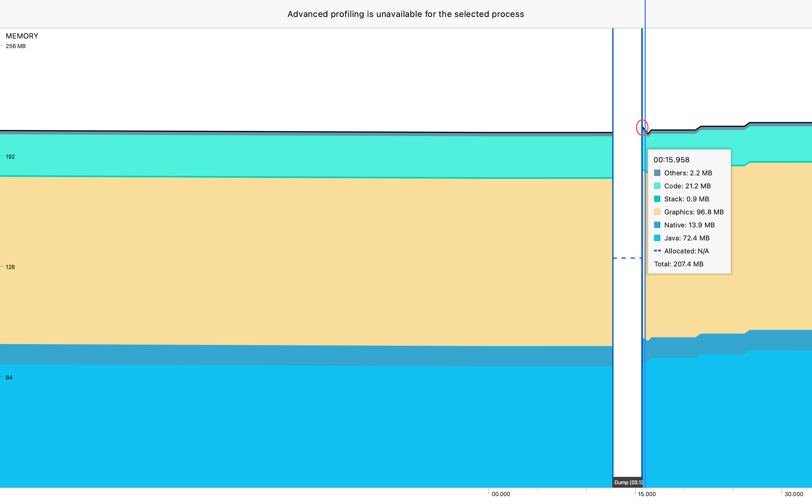
Task: Click the MEMORY chart title
Action: [22, 36]
